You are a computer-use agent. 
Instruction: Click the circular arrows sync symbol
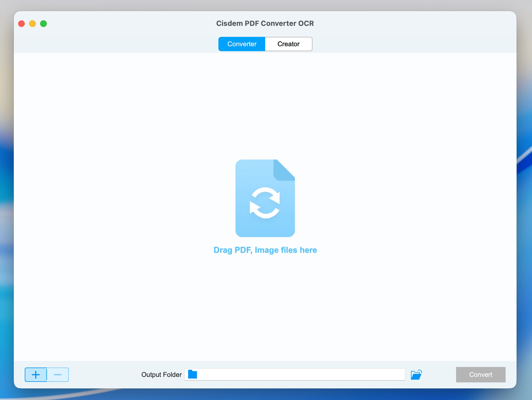(x=265, y=203)
